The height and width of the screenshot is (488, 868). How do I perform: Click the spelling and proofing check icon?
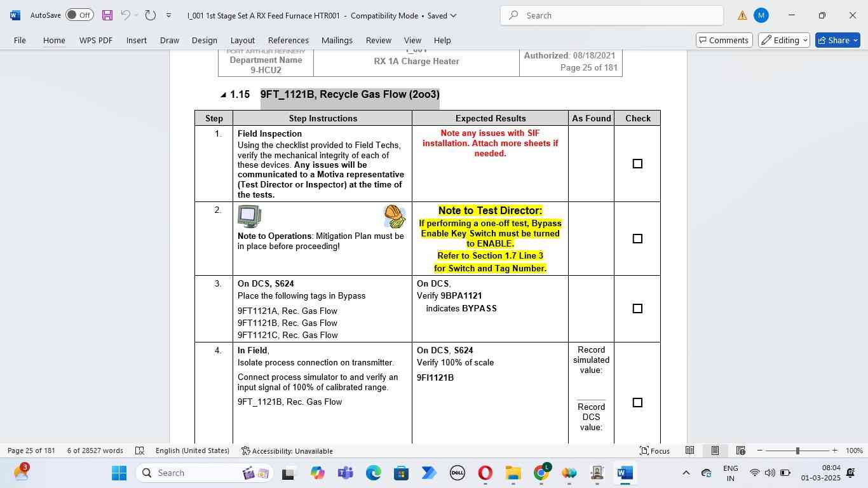pos(140,451)
